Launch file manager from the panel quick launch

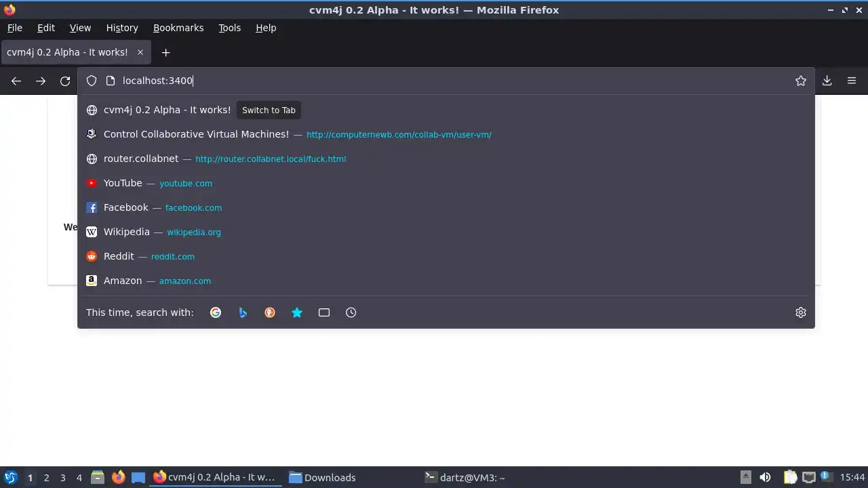pos(98,477)
